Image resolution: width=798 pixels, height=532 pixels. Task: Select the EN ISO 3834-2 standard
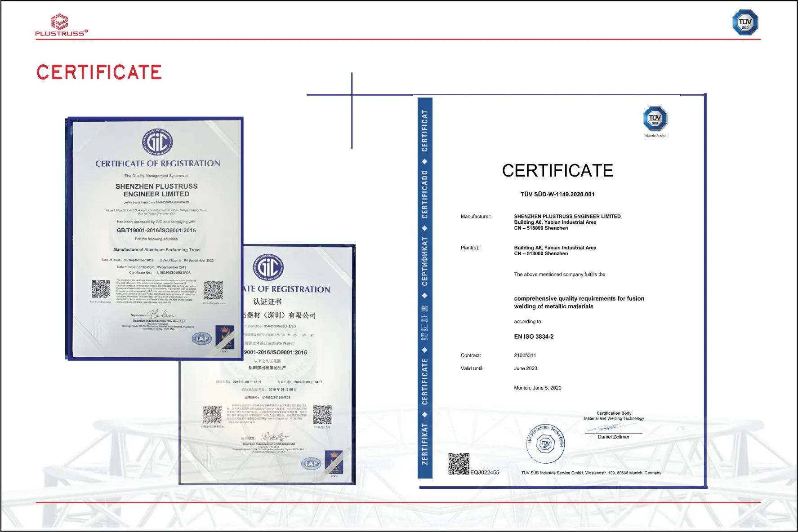click(x=534, y=337)
